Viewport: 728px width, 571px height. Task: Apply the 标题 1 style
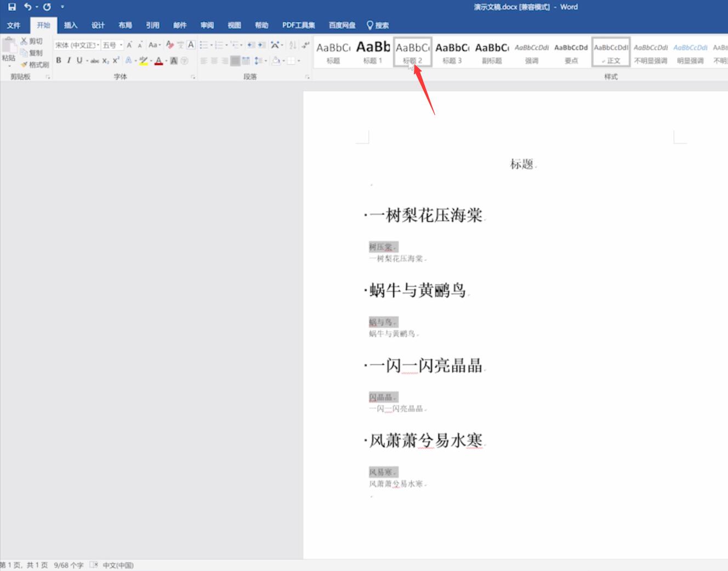click(373, 53)
